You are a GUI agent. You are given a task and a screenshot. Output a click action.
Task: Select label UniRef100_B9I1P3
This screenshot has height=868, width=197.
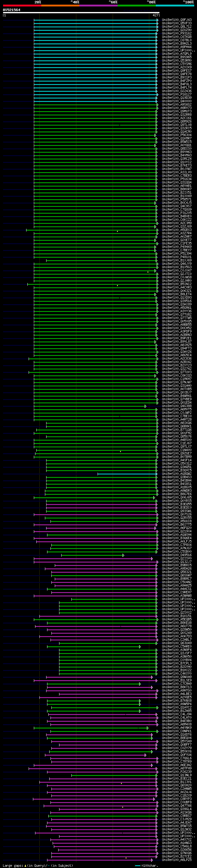point(176,78)
